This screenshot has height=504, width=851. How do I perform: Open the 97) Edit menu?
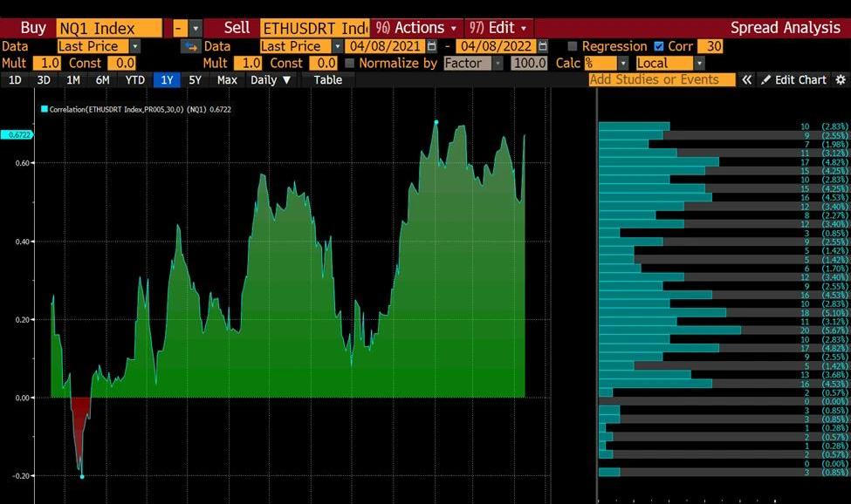(x=498, y=28)
